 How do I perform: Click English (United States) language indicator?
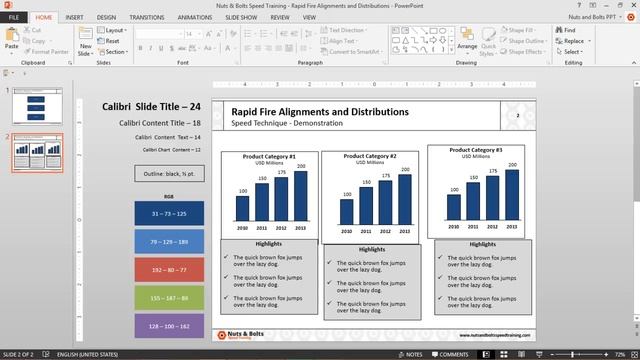point(87,354)
